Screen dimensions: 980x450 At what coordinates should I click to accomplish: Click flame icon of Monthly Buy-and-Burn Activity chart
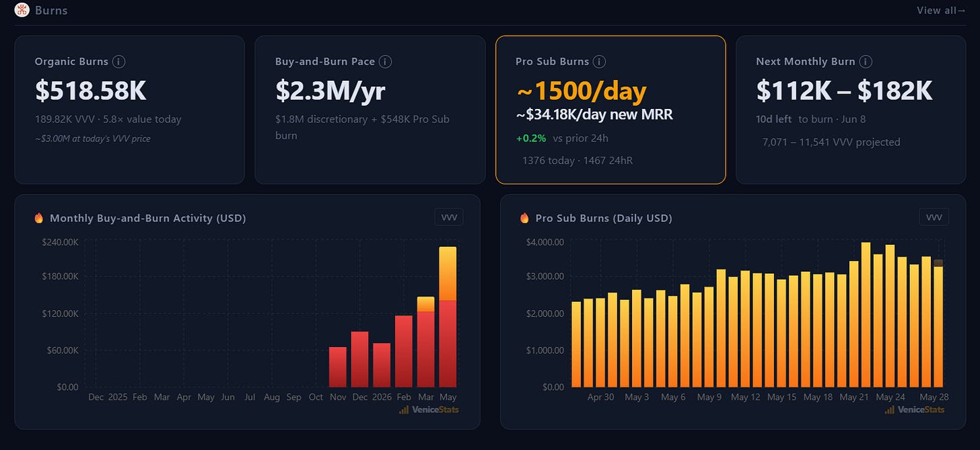tap(38, 218)
